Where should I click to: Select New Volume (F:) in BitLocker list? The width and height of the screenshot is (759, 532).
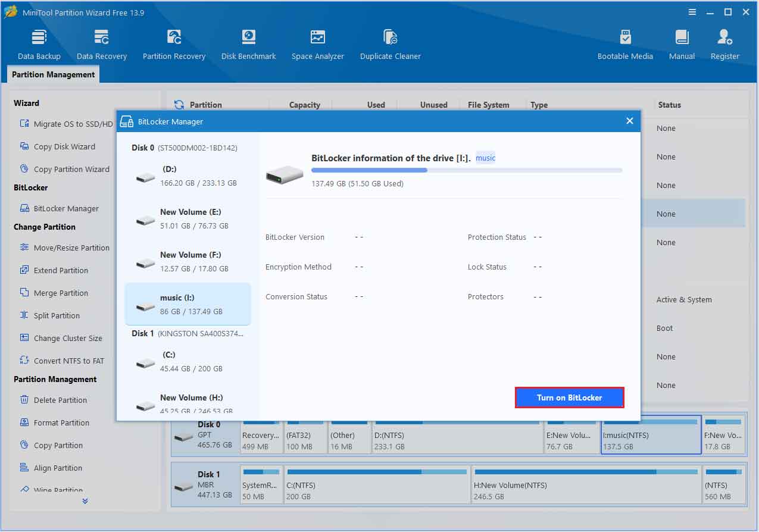pyautogui.click(x=188, y=261)
